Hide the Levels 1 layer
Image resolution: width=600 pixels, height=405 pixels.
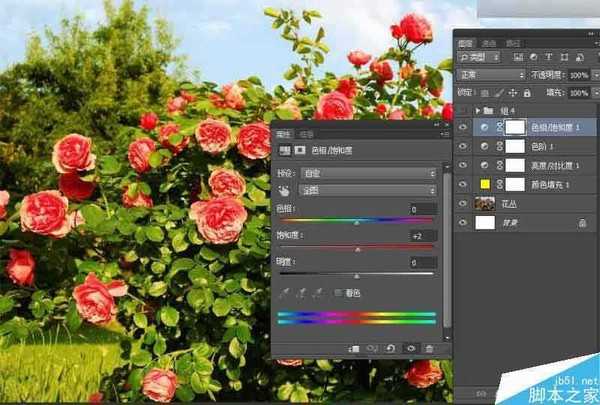coord(463,146)
